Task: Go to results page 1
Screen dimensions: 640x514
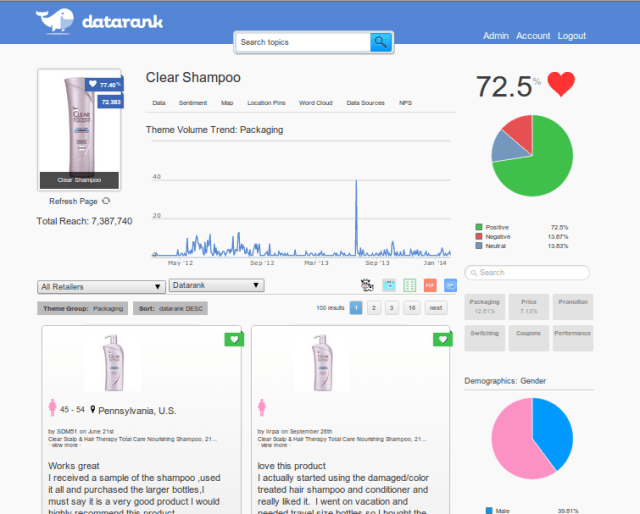Action: [x=356, y=308]
